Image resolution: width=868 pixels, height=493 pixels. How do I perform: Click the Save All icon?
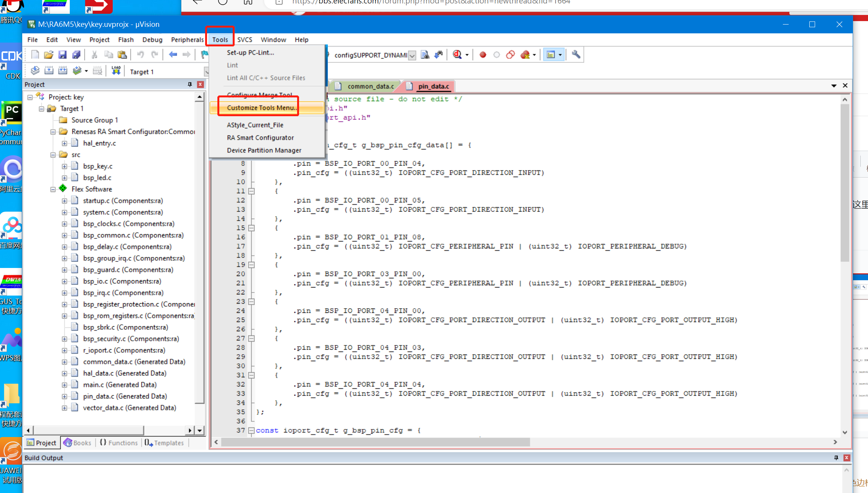pyautogui.click(x=76, y=55)
